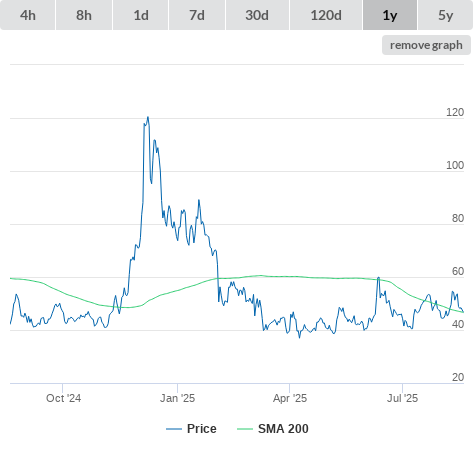
Task: Click the green SMA 200 line marker
Action: coord(245,429)
